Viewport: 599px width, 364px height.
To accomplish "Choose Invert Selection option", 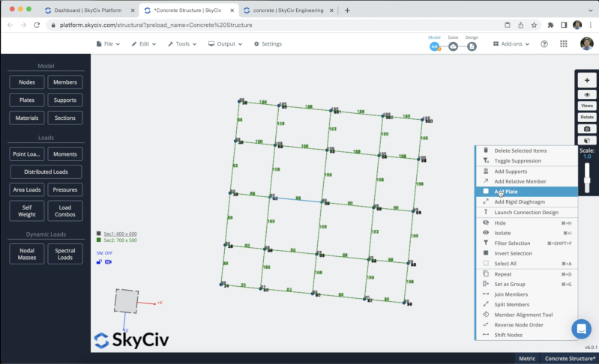I will [x=527, y=253].
